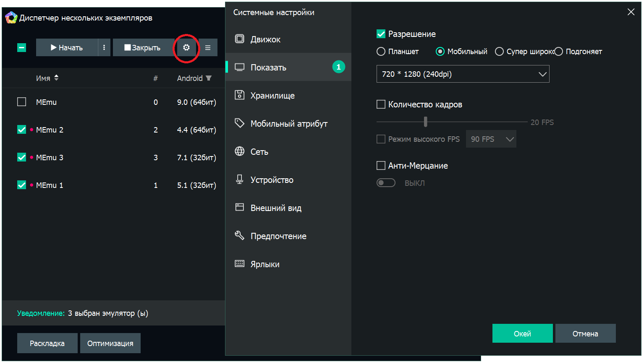Viewport: 644px width, 362px height.
Task: Click the MEmu app logo icon
Action: 11,18
